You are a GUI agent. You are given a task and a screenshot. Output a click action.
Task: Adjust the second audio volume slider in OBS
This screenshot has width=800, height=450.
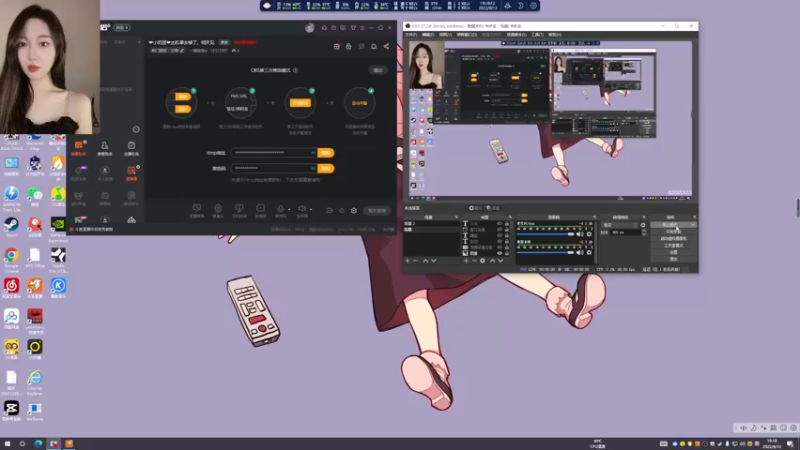pos(545,253)
